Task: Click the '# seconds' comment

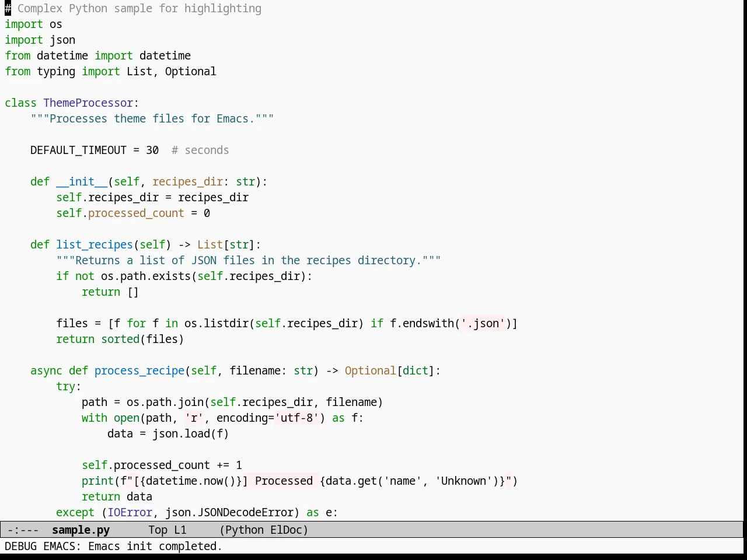Action: pyautogui.click(x=200, y=150)
